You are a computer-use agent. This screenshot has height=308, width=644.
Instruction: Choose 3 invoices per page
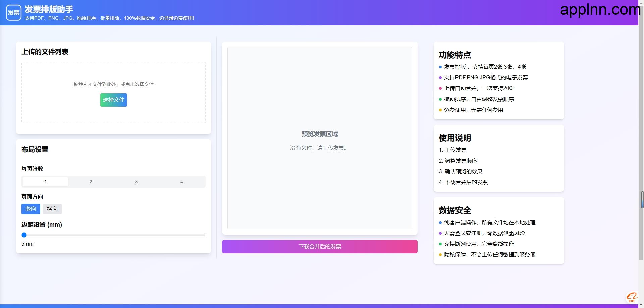136,181
